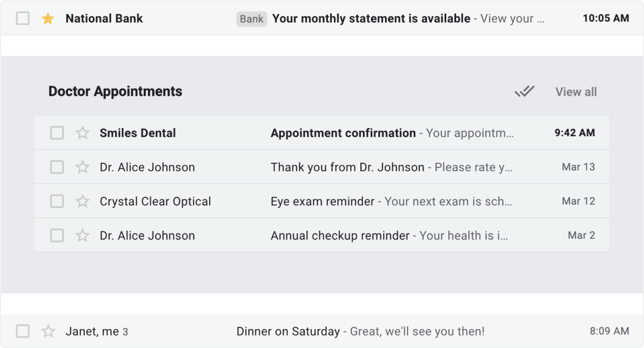644x348 pixels.
Task: Check the thank you email checkbox
Action: (56, 167)
